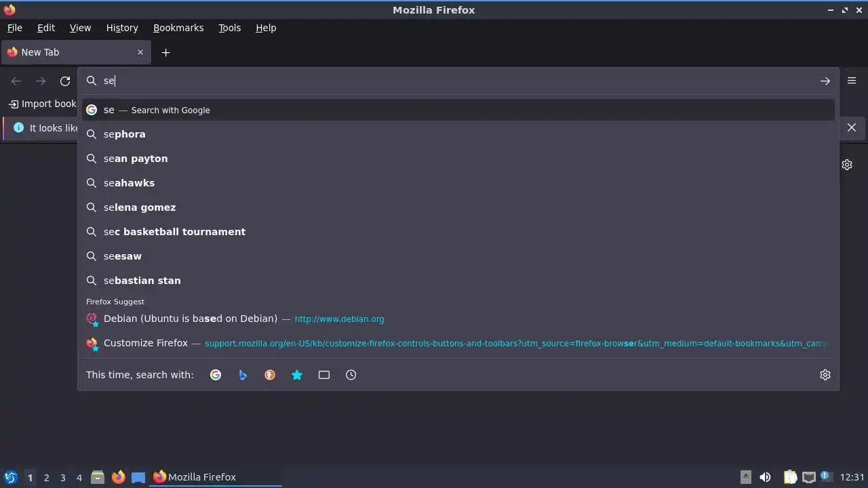The height and width of the screenshot is (488, 868).
Task: Search this time with Google icon
Action: 216,375
